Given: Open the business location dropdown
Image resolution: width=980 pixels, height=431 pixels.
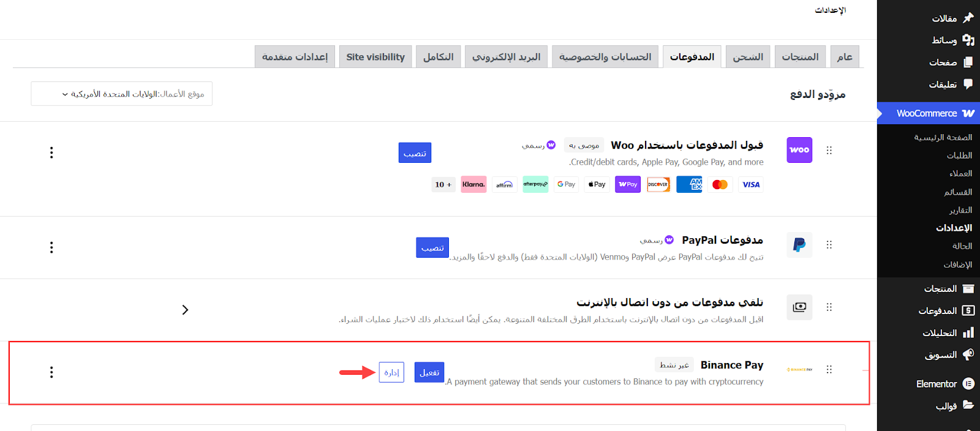Looking at the screenshot, I should (x=121, y=94).
